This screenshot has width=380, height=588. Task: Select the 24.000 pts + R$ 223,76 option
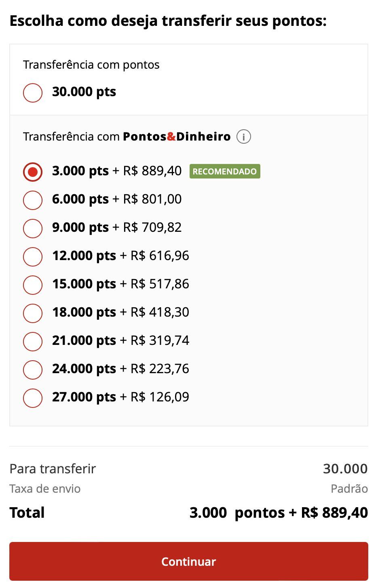pyautogui.click(x=33, y=370)
